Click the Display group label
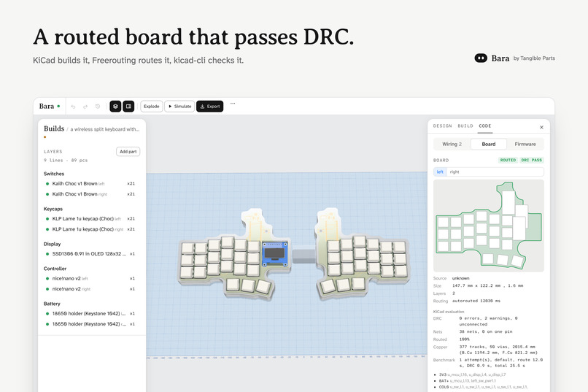 [52, 244]
